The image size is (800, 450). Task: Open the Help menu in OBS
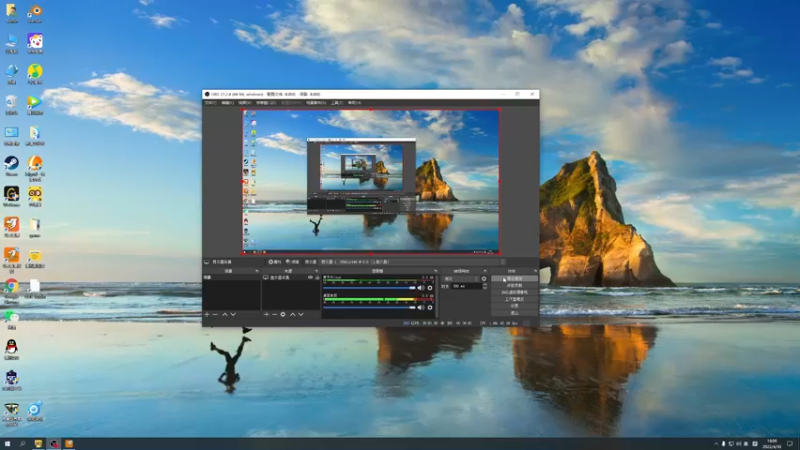coord(354,103)
